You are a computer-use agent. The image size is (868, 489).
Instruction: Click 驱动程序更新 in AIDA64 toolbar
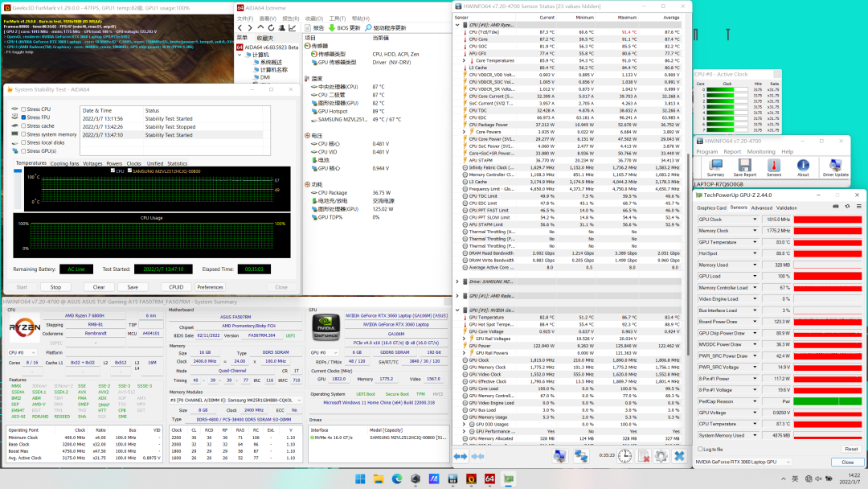385,27
